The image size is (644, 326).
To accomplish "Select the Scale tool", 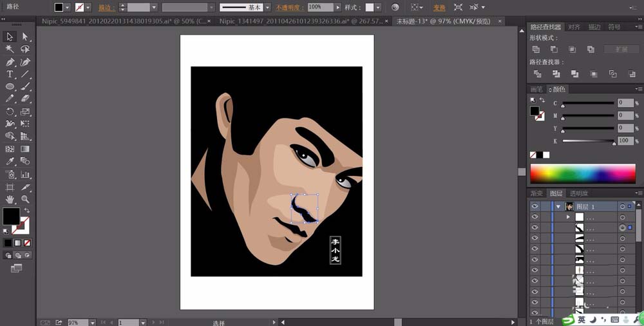I will coord(25,112).
